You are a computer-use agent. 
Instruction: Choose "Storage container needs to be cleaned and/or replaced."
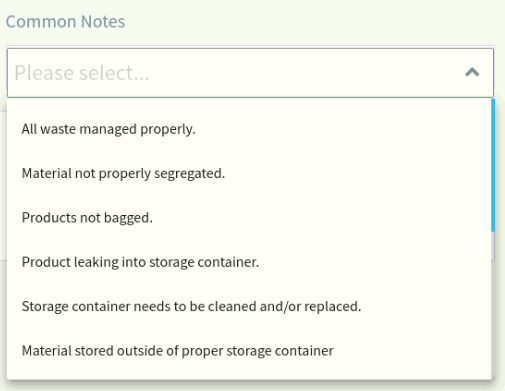[249, 306]
